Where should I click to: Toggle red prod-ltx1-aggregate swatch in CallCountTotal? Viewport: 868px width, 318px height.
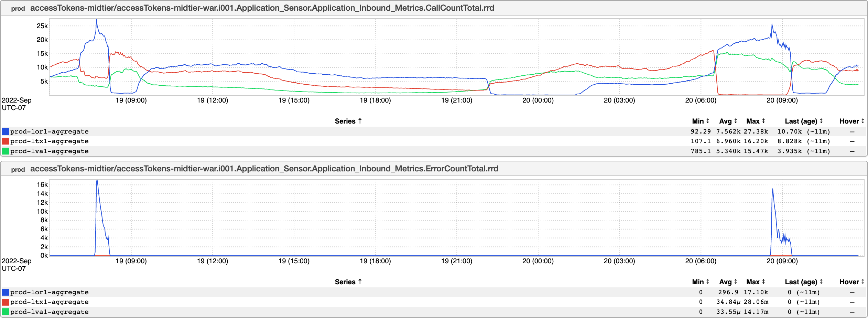[x=6, y=141]
